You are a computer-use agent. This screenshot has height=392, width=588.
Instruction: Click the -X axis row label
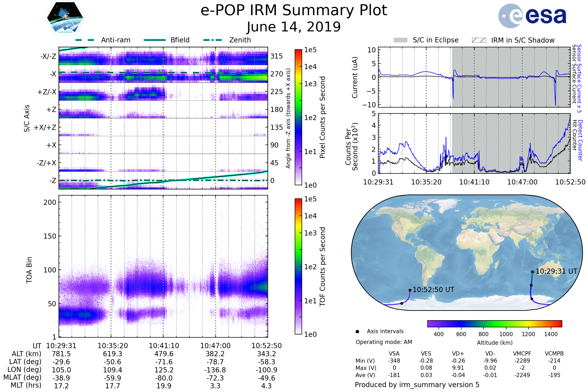point(53,74)
